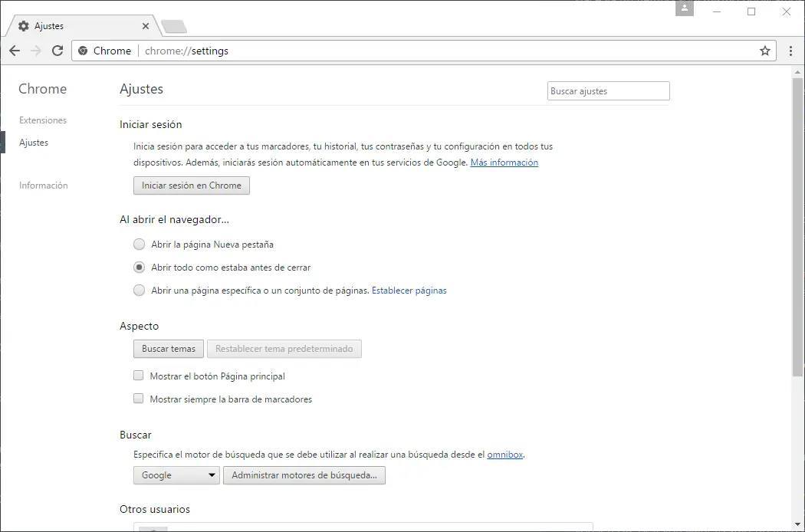Select Abrir una página específica radio button
The width and height of the screenshot is (805, 532).
(x=139, y=290)
